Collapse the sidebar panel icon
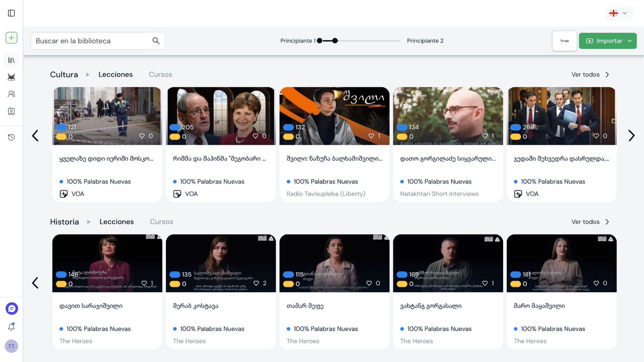This screenshot has height=362, width=644. 11,13
